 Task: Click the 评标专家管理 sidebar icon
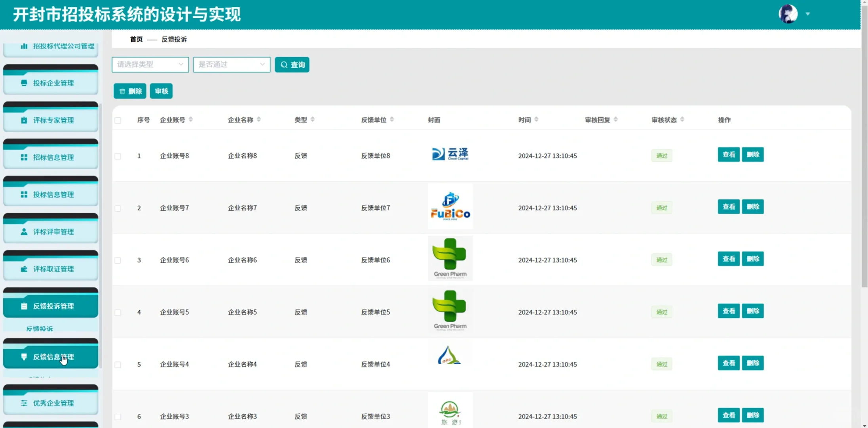pyautogui.click(x=23, y=120)
